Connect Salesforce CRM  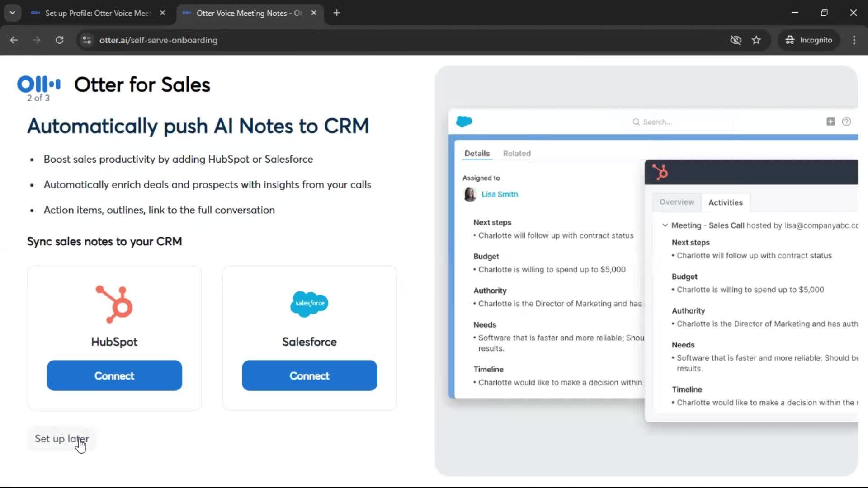309,375
